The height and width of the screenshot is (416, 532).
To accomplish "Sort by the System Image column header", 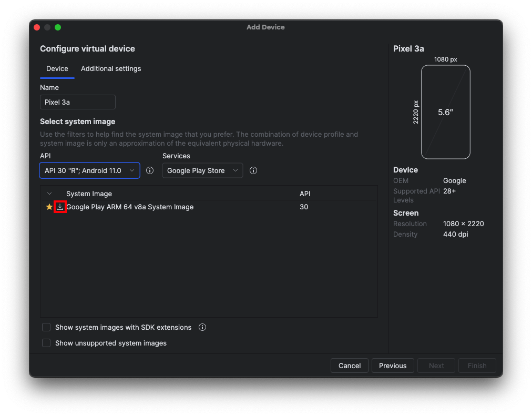I will click(89, 194).
